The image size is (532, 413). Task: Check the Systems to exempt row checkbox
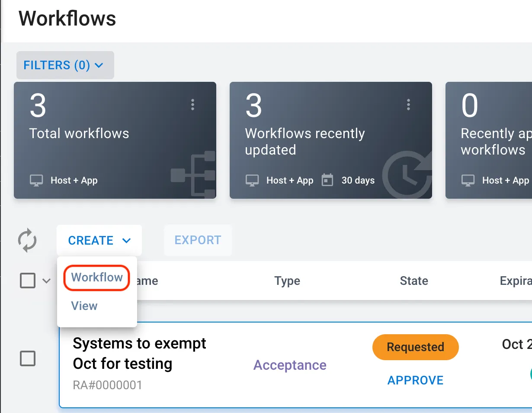28,358
